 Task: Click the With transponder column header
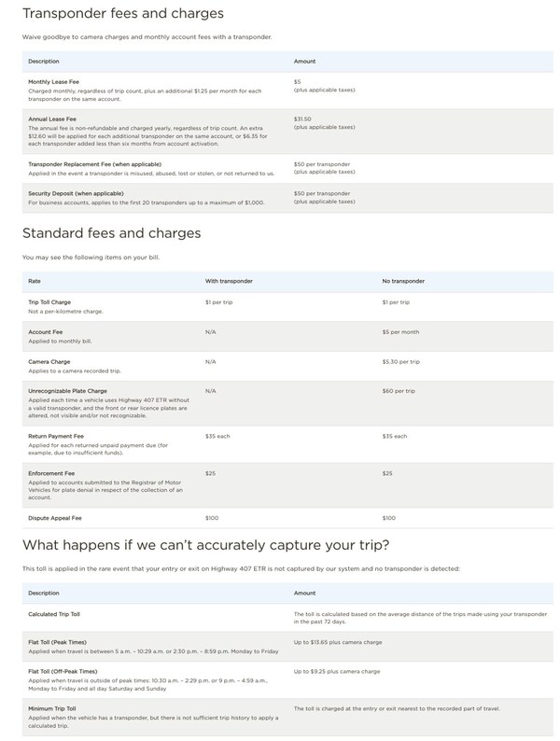pos(227,280)
